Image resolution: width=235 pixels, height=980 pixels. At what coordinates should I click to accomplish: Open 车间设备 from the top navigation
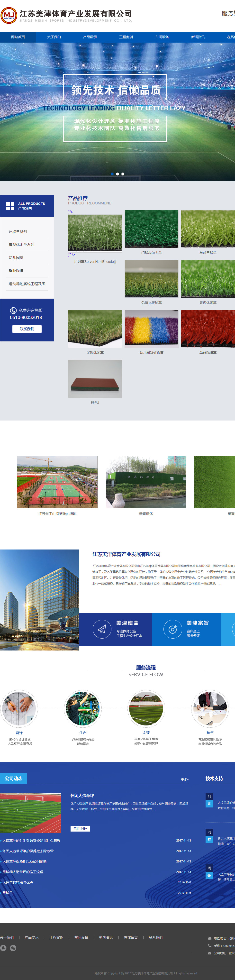(x=162, y=37)
